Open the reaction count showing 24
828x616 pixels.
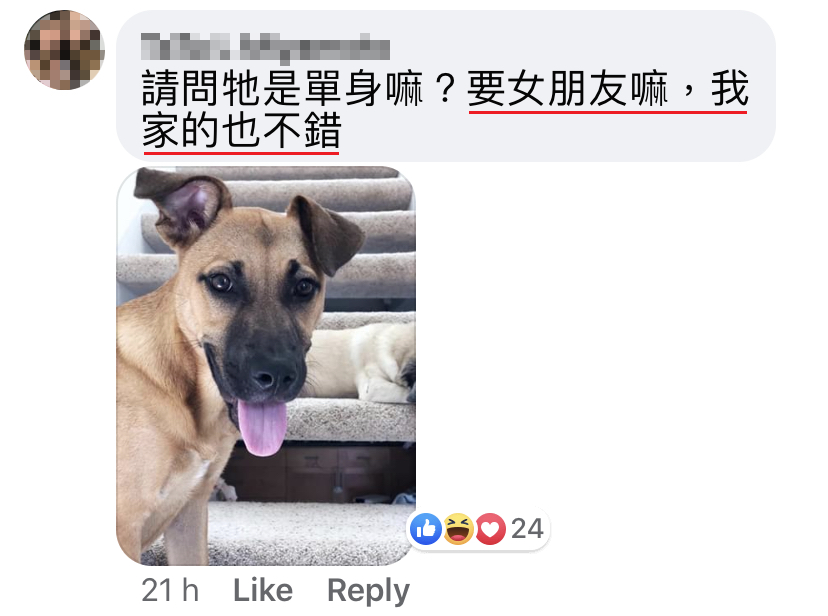527,529
